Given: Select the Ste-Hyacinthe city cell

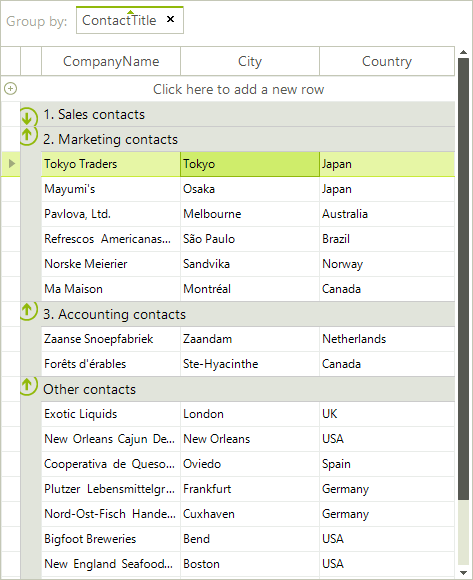Looking at the screenshot, I should [250, 364].
